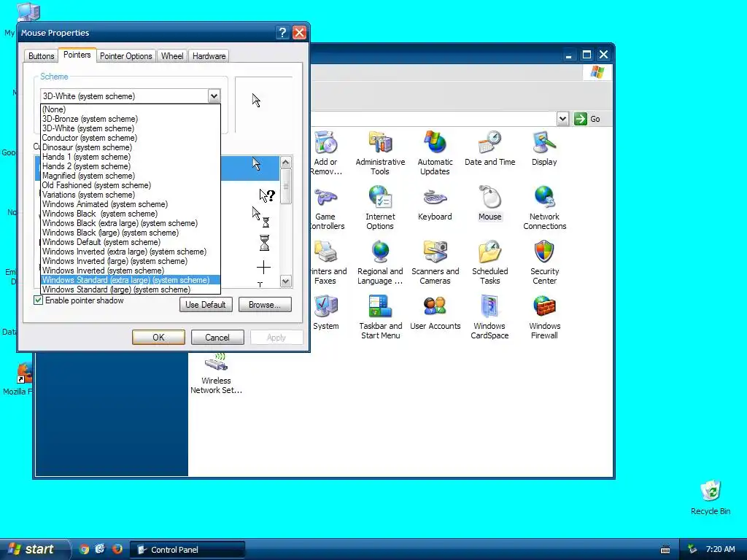Click the Cancel button

[217, 337]
